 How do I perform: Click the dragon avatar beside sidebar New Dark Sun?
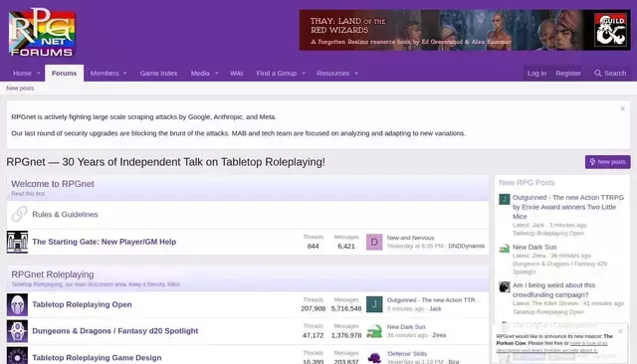(x=505, y=249)
